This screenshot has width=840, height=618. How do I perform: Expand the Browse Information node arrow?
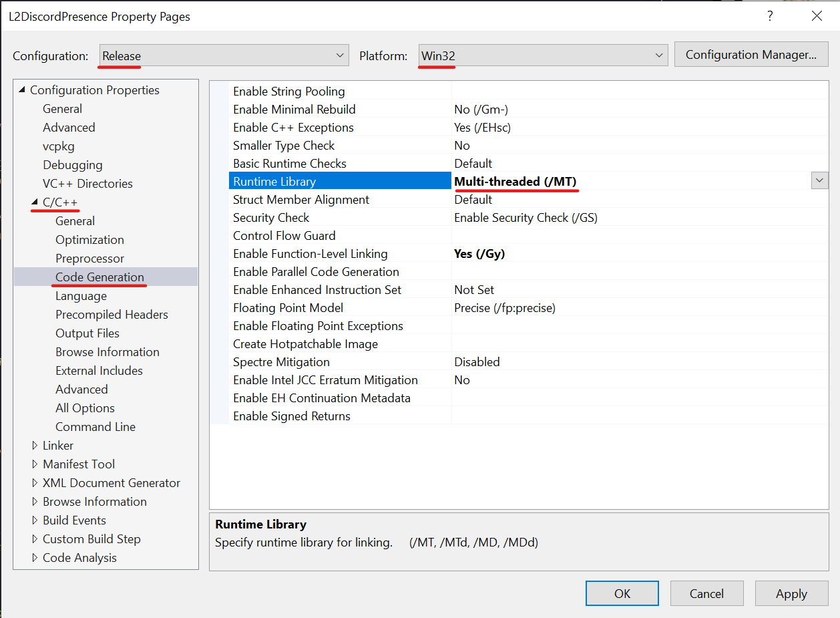point(35,501)
